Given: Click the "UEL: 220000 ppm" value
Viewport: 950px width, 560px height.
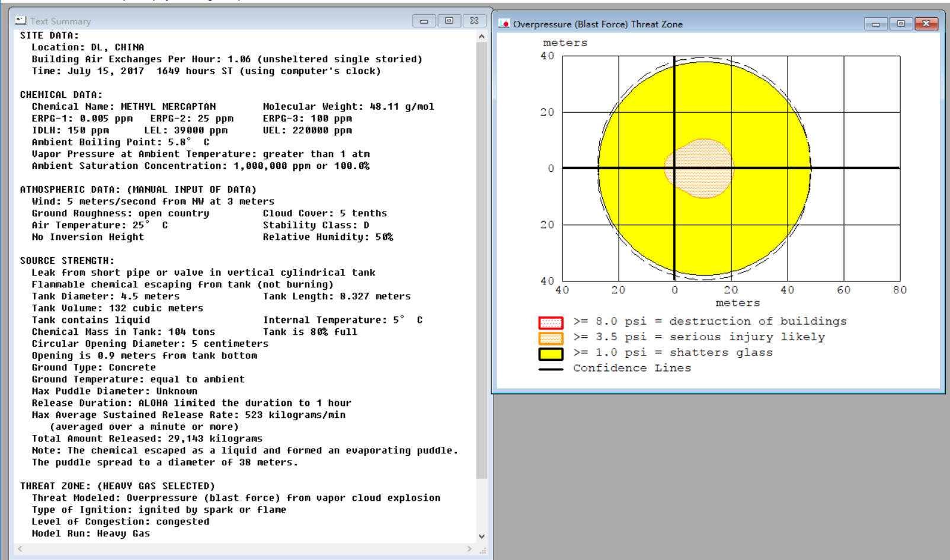Looking at the screenshot, I should 308,130.
